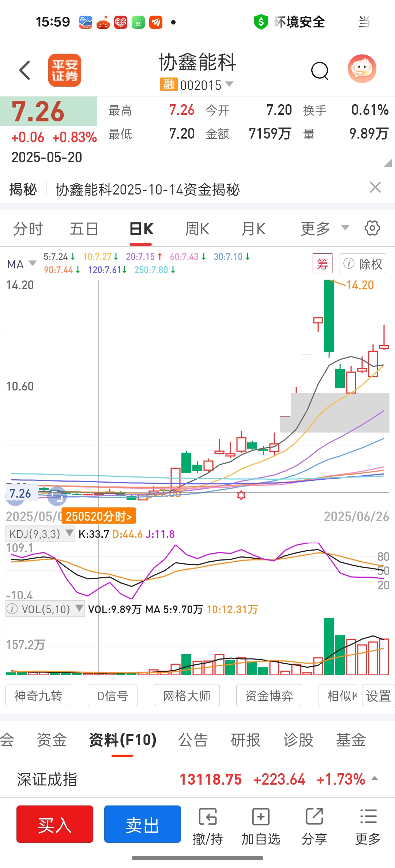Tap the red star marker on chart
The height and width of the screenshot is (868, 395).
pos(241,495)
